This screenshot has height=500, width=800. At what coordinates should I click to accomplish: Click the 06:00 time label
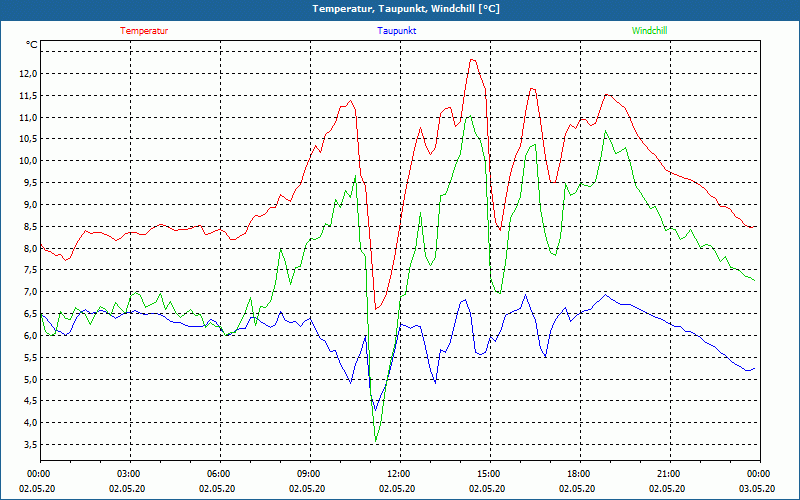220,474
